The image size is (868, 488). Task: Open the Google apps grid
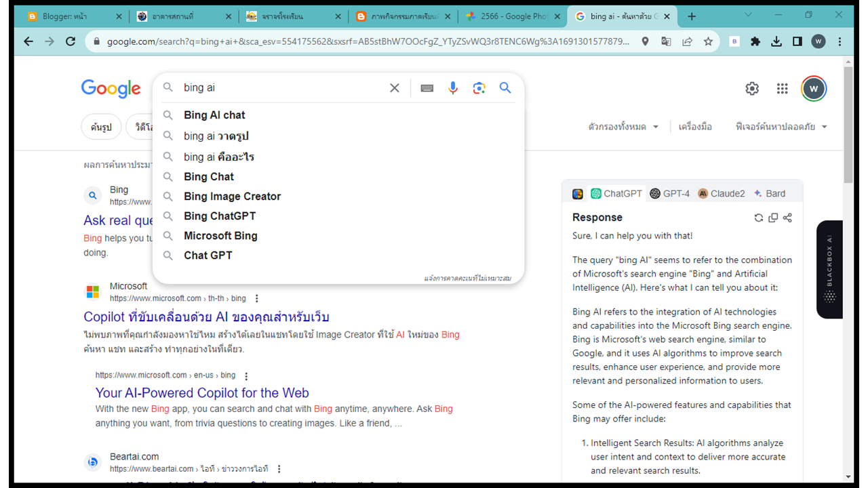(783, 88)
